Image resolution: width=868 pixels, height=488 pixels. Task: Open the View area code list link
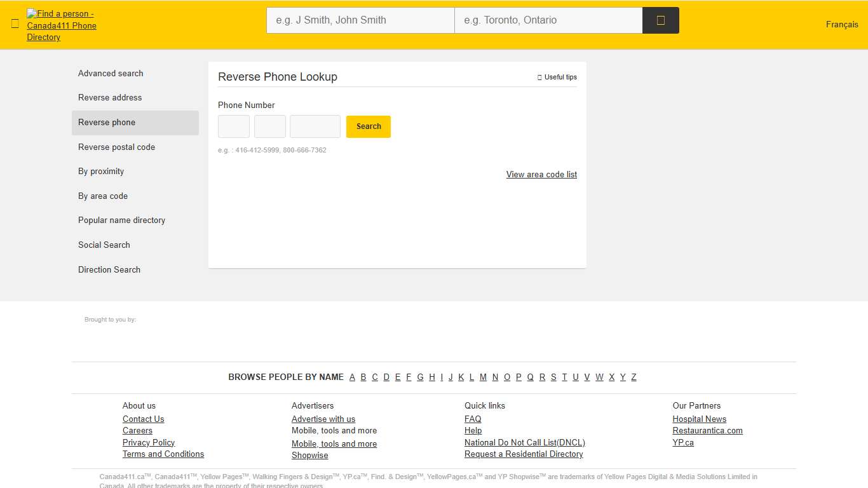541,174
